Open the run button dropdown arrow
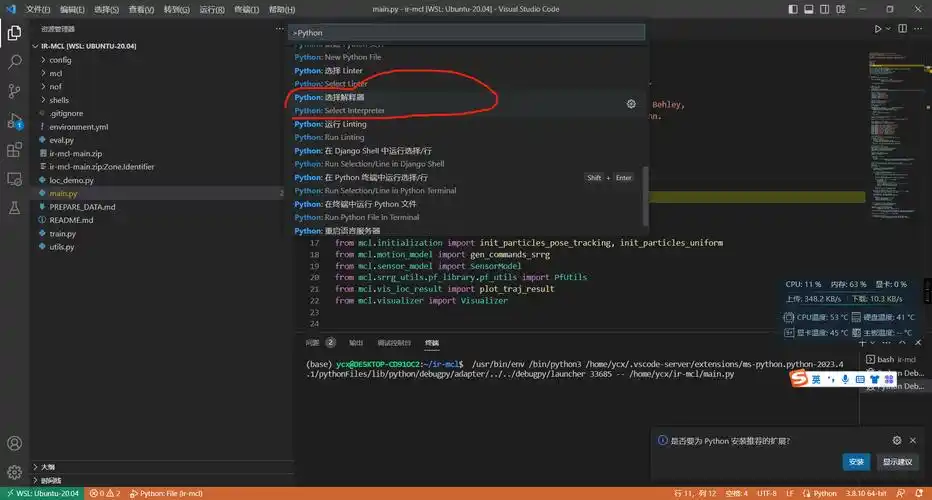The height and width of the screenshot is (500, 932). [887, 30]
